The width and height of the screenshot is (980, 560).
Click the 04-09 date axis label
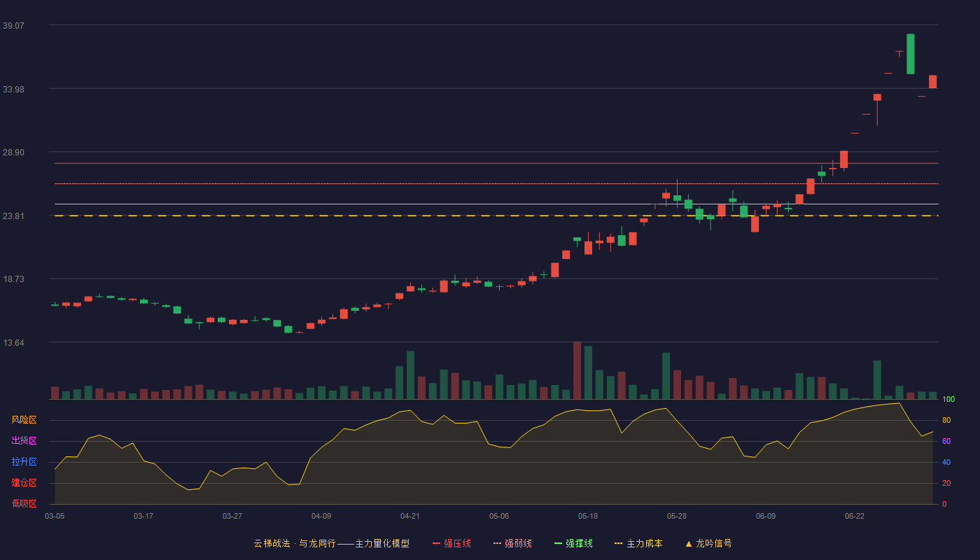pos(321,516)
